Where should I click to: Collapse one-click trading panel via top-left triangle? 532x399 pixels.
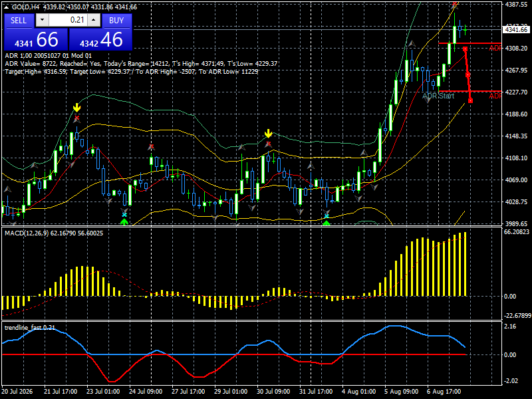7,7
